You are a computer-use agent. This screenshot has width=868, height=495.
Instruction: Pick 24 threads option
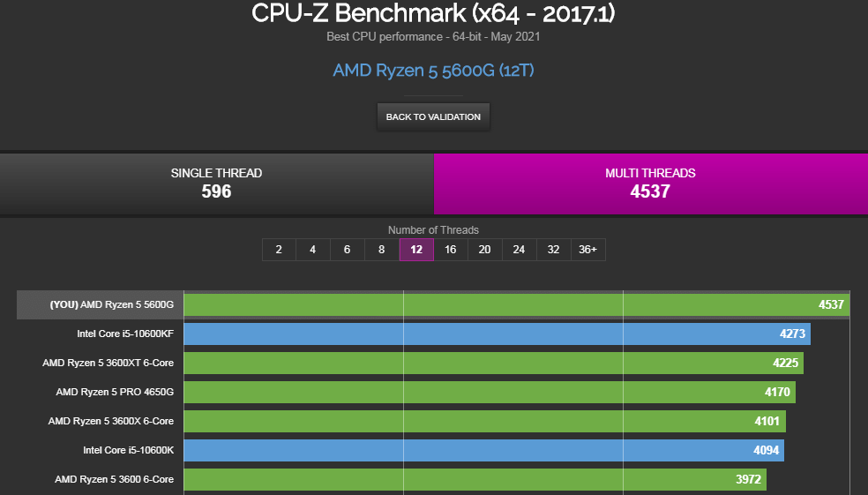[x=520, y=250]
